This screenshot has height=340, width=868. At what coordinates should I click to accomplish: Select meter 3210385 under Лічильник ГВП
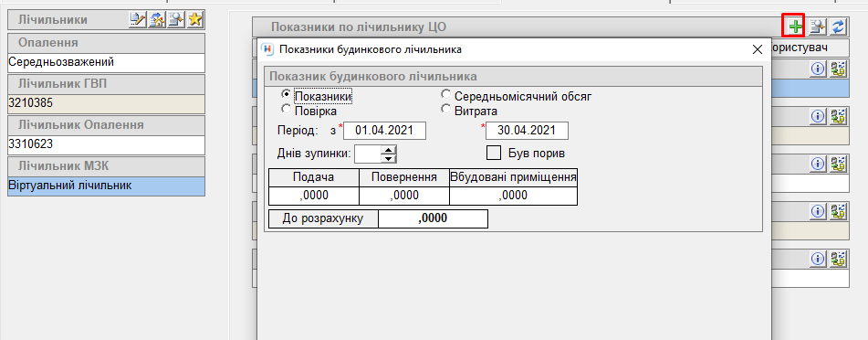point(106,103)
